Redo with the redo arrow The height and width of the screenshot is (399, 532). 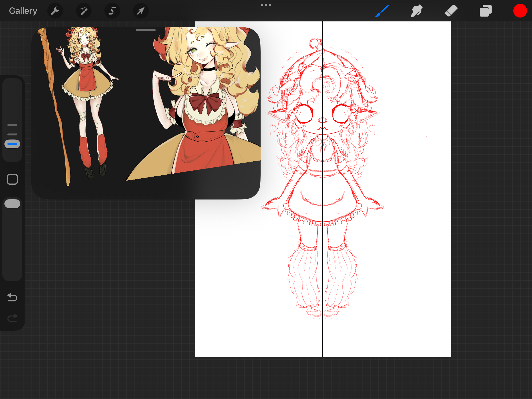click(x=12, y=318)
